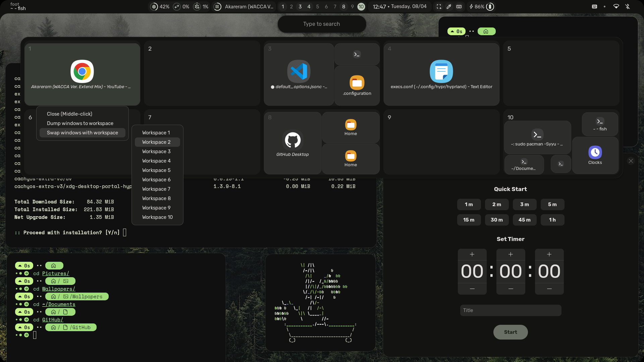The image size is (644, 362).
Task: Start a 30 m quick timer
Action: pyautogui.click(x=497, y=220)
